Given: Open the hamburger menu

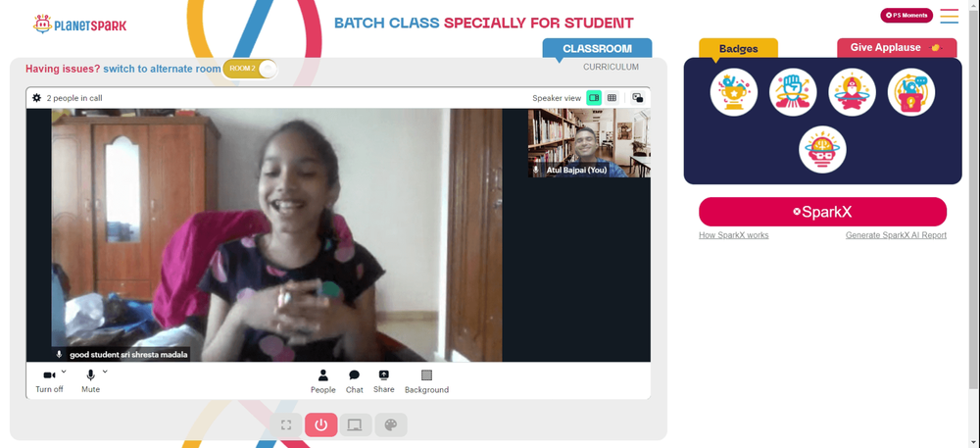Looking at the screenshot, I should tap(950, 16).
